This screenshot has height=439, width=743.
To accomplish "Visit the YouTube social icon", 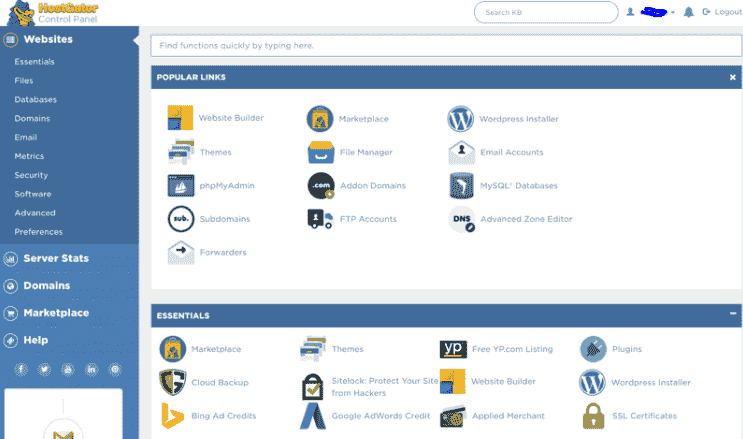I will (68, 369).
